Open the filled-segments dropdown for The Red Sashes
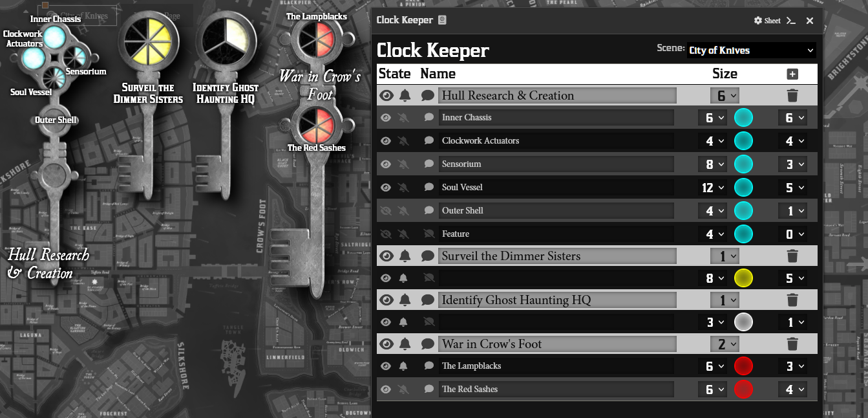The height and width of the screenshot is (418, 868). tap(792, 389)
